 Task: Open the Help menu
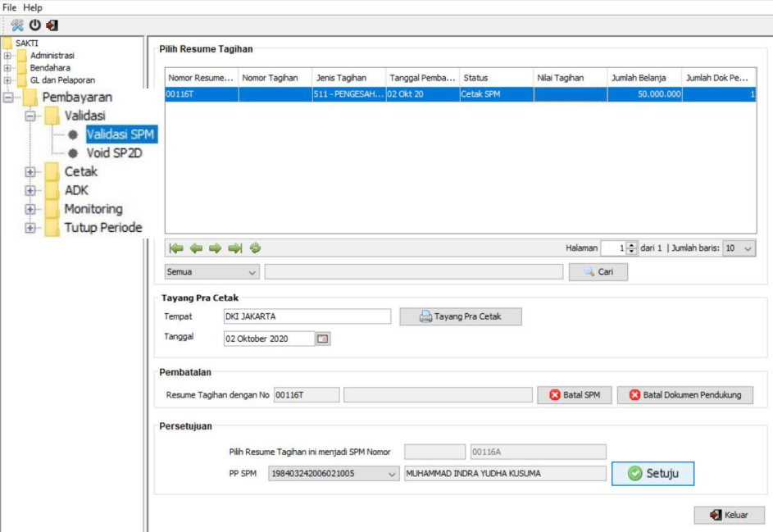click(x=33, y=7)
